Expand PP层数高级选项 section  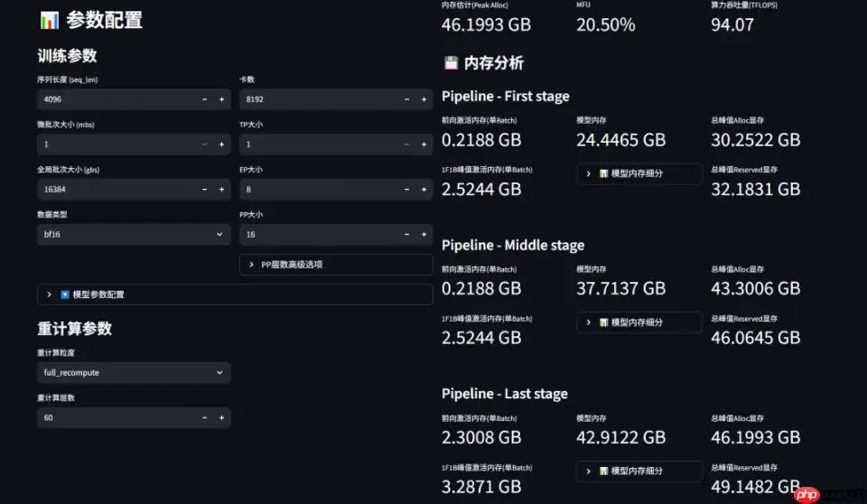[x=336, y=265]
